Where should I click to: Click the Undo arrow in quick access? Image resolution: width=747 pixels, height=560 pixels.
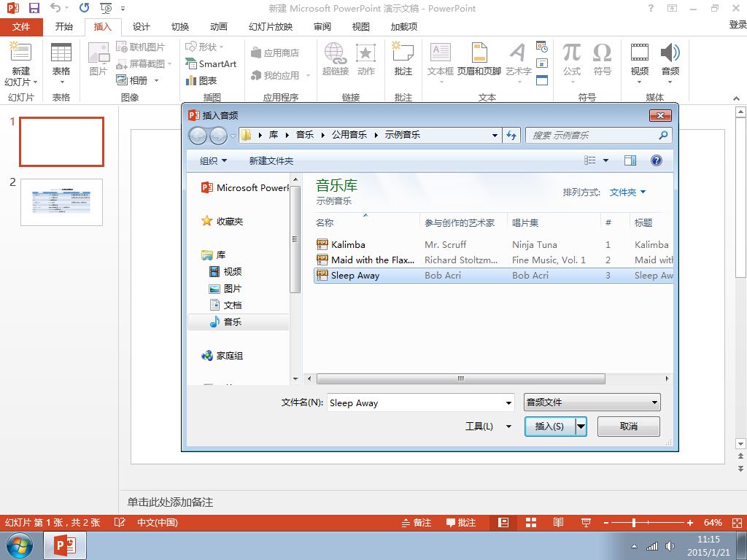(x=55, y=7)
